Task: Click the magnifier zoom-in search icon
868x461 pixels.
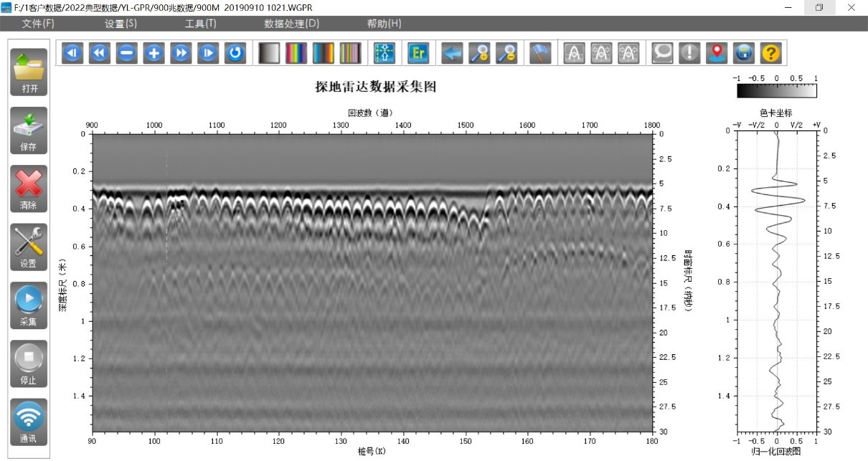Action: click(479, 53)
